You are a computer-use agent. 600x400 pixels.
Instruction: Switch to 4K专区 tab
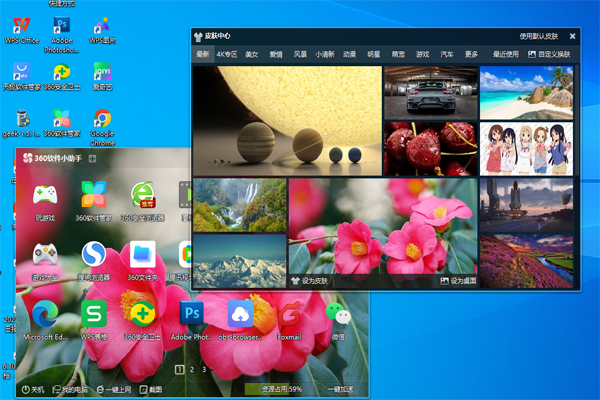tap(227, 54)
